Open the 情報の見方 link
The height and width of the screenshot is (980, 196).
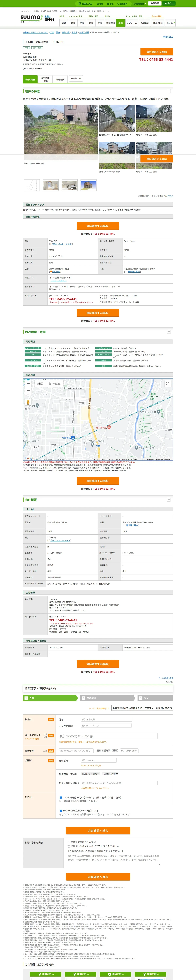point(168,37)
